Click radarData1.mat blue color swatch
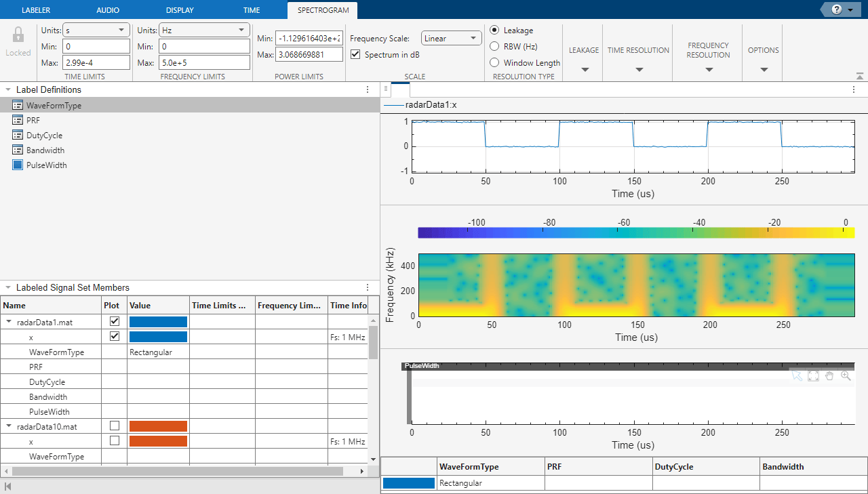Image resolution: width=868 pixels, height=494 pixels. coord(158,322)
